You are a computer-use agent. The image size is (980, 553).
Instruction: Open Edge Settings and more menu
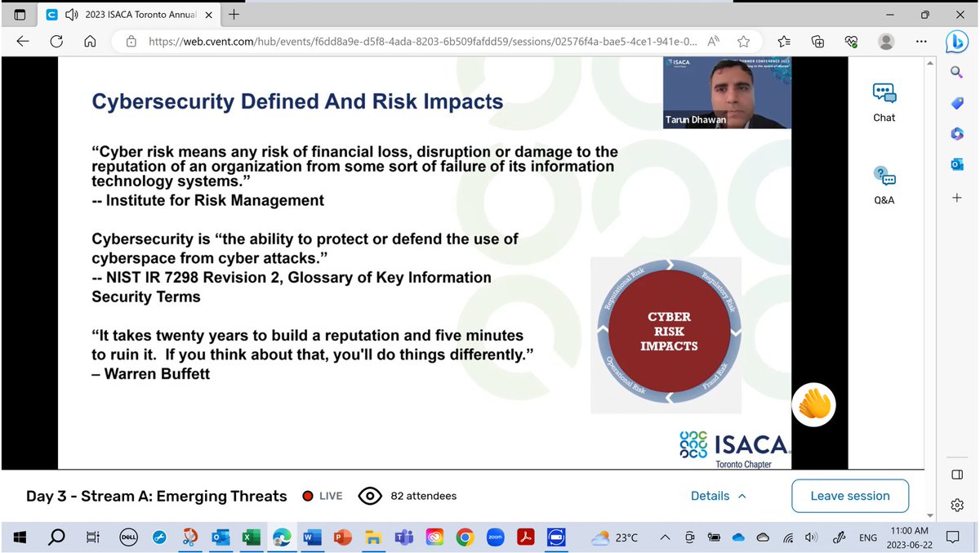(921, 41)
